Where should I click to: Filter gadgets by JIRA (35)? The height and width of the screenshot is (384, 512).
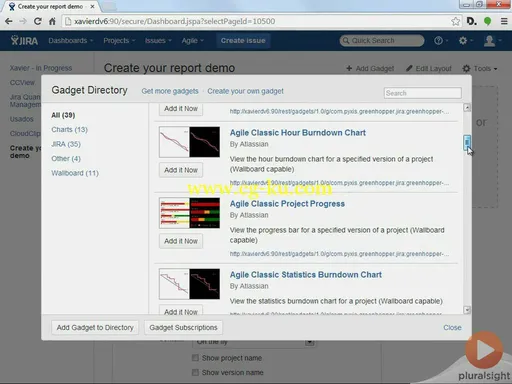(x=66, y=144)
